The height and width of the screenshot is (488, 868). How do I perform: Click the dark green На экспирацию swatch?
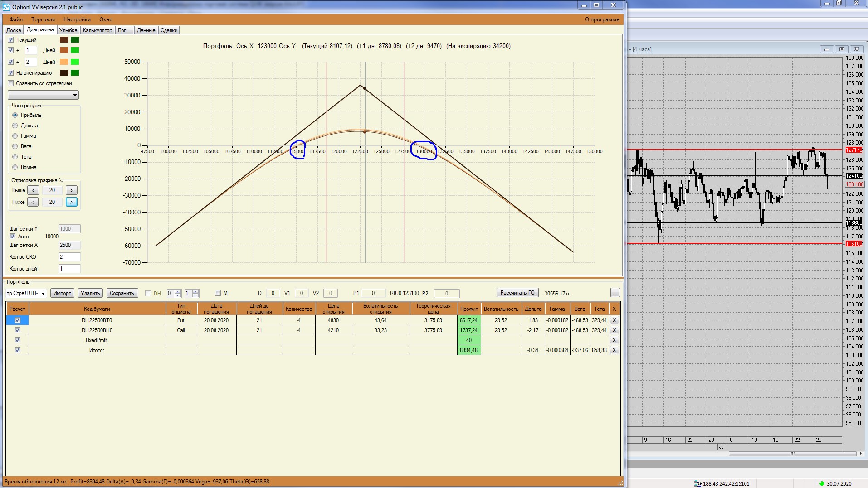[x=75, y=73]
